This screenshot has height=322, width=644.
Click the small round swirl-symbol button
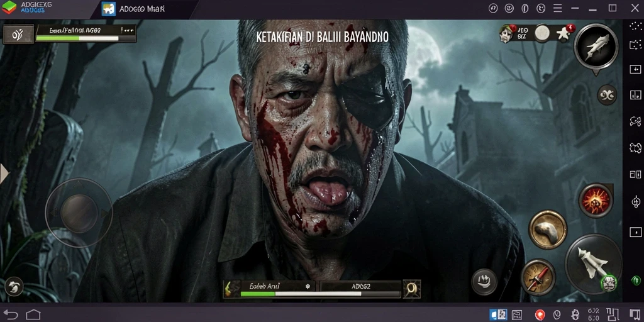pos(607,96)
